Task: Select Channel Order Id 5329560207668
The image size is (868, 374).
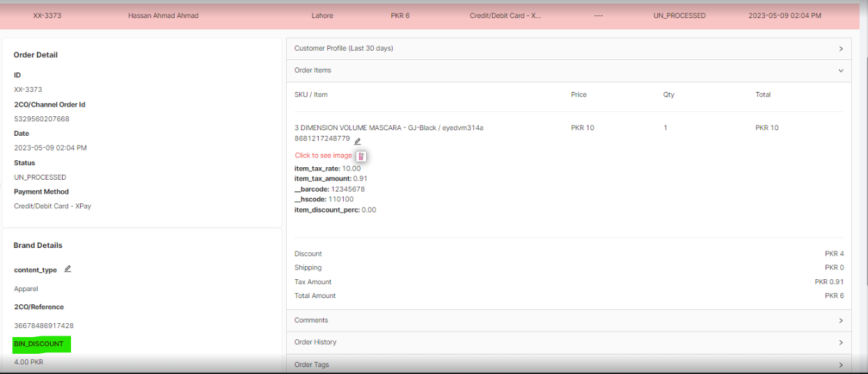Action: tap(42, 119)
